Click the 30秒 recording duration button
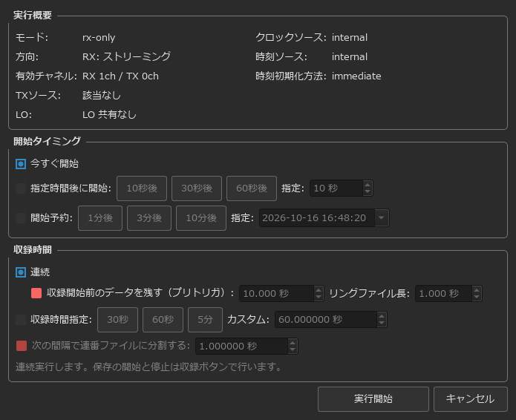The width and height of the screenshot is (516, 420). tap(117, 320)
